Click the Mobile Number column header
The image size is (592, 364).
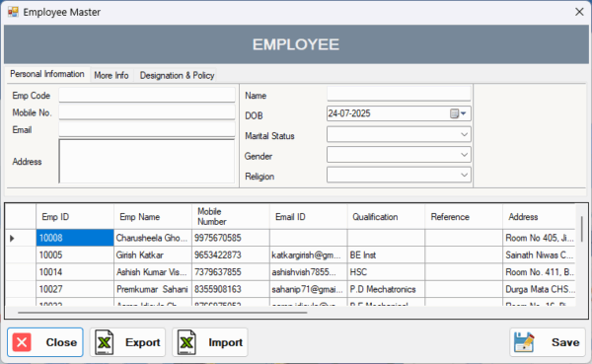(x=230, y=217)
